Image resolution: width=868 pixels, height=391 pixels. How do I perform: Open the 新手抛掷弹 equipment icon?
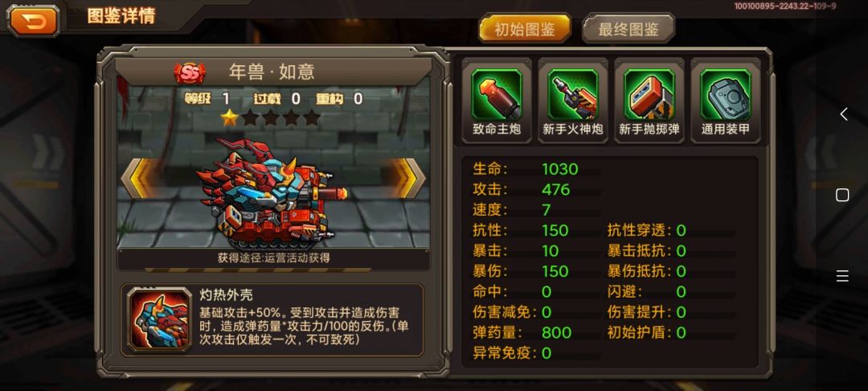[649, 94]
